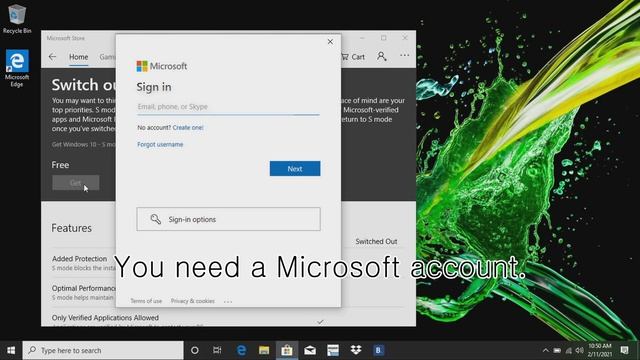Close the Microsoft sign-in dialog
Image resolution: width=640 pixels, height=360 pixels.
point(330,42)
